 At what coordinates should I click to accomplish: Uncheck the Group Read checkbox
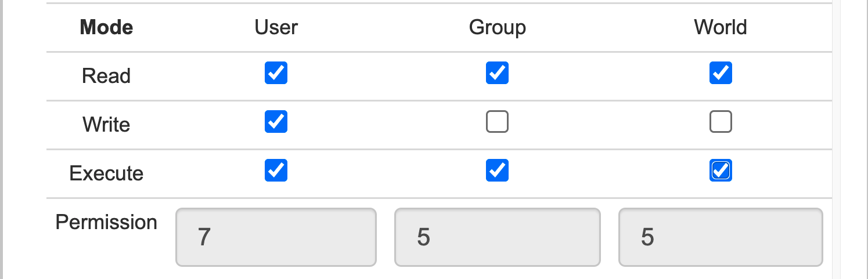click(497, 73)
